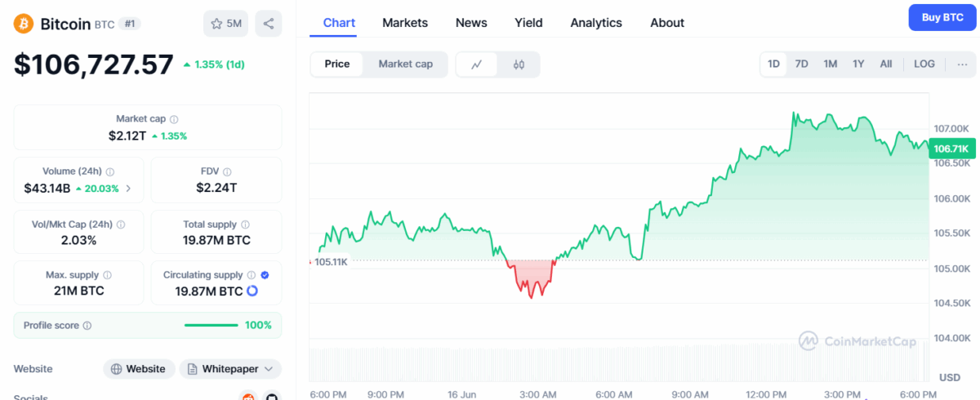
Task: Click the FDV info icon
Action: 228,171
